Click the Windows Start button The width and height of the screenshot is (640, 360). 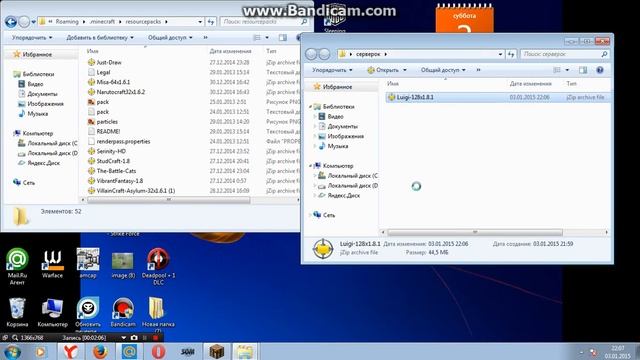pos(12,351)
